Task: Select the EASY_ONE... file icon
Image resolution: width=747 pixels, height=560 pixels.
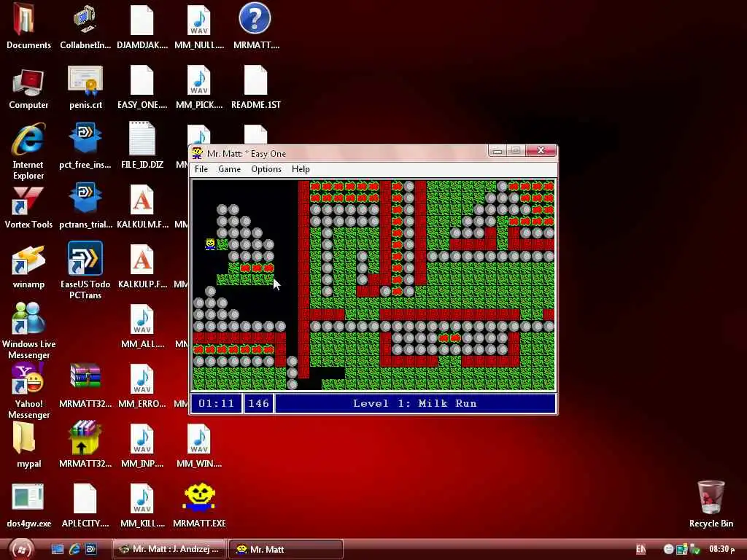Action: pos(142,88)
